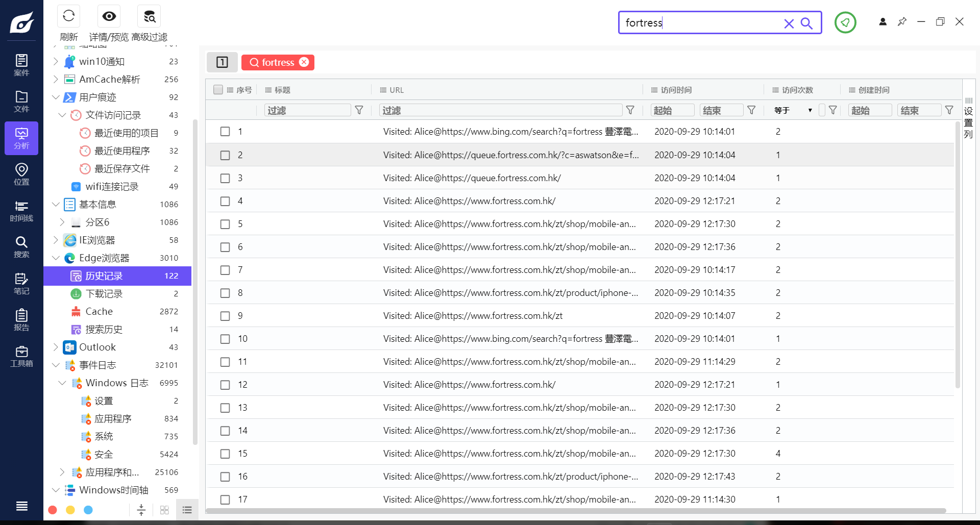This screenshot has height=525, width=980.
Task: Open the 工具箱 (Toolbox) sidebar section
Action: (x=21, y=356)
